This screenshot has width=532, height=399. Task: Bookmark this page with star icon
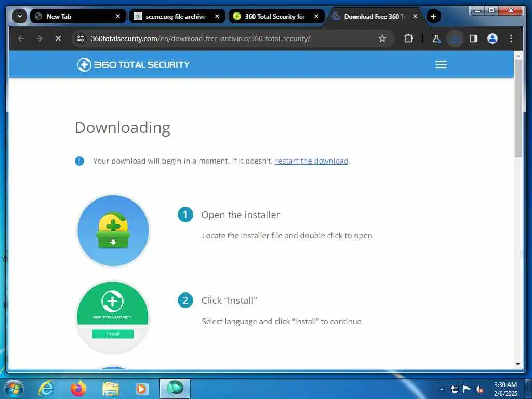click(382, 38)
